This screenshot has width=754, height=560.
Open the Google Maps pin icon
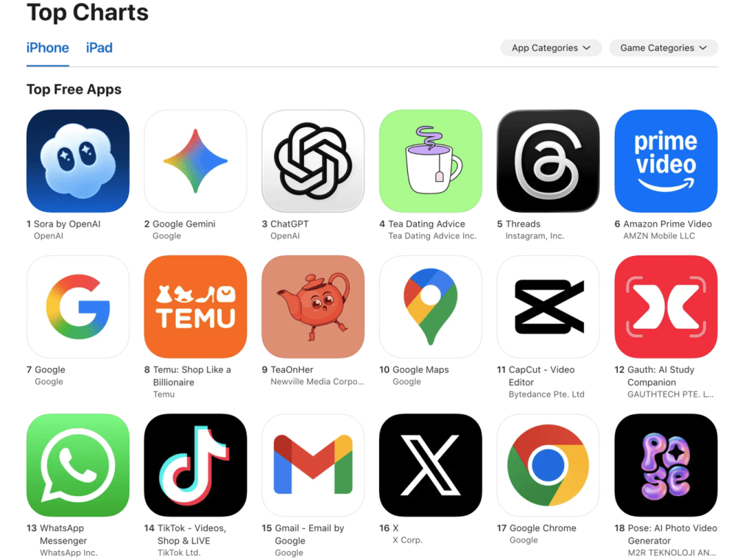pyautogui.click(x=430, y=307)
